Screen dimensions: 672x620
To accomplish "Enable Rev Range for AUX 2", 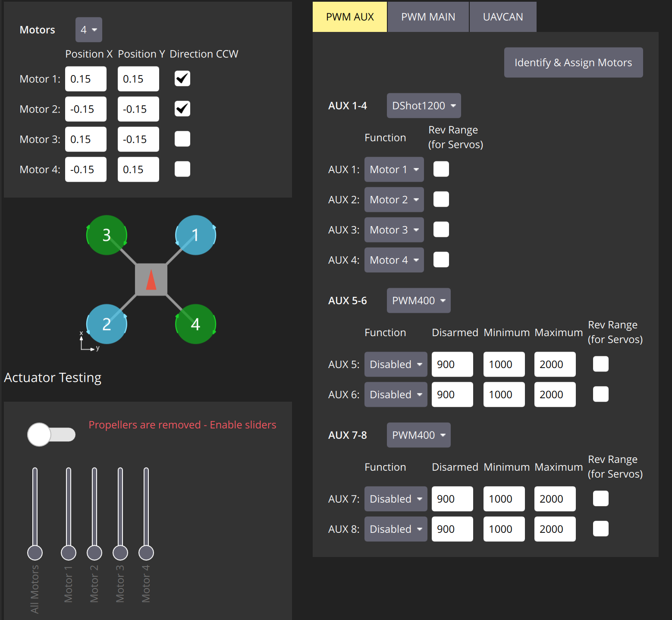I will tap(441, 199).
